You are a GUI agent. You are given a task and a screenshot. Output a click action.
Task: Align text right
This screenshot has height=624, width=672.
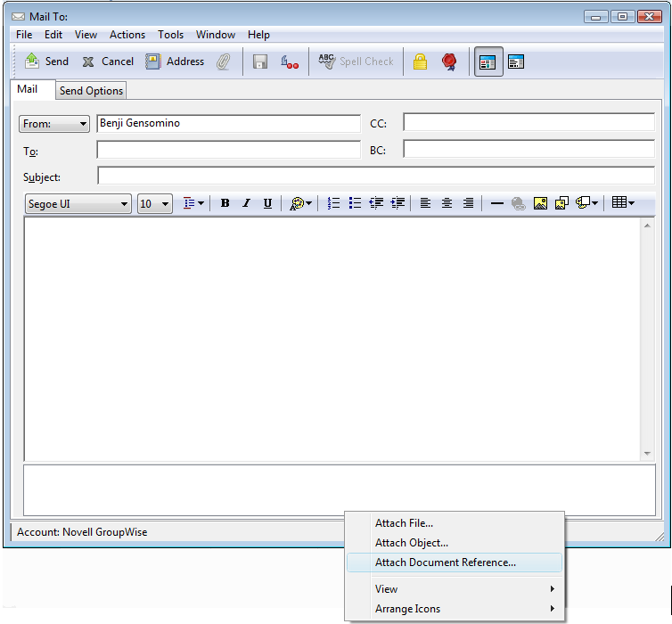468,203
